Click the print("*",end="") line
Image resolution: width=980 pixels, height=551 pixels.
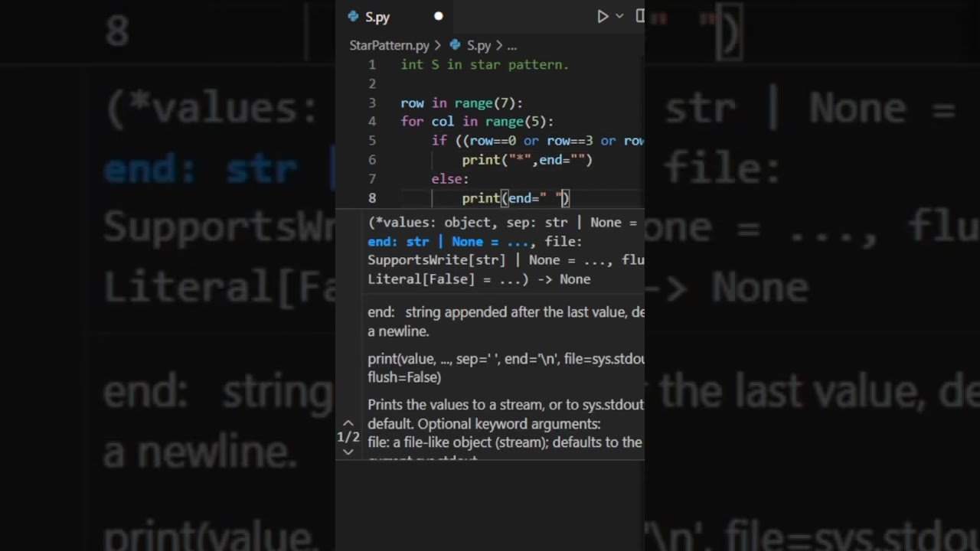coord(527,160)
